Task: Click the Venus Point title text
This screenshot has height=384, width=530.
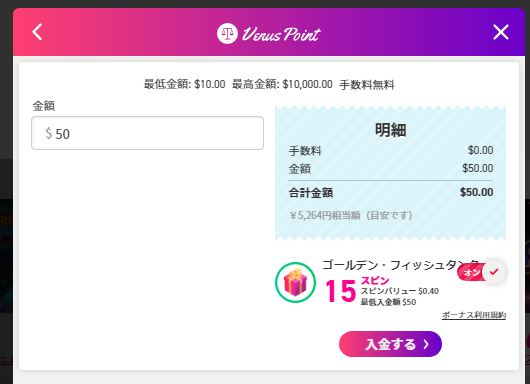Action: [281, 34]
